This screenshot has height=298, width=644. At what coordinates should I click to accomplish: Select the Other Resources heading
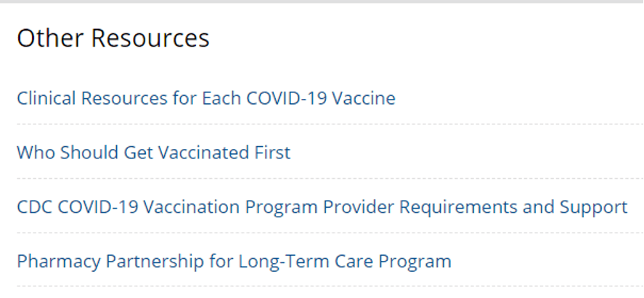(x=113, y=39)
